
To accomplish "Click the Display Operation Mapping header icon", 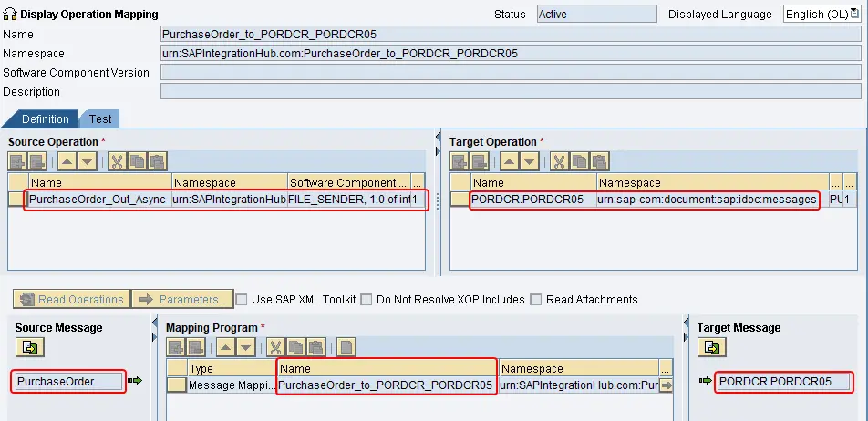I will [x=10, y=14].
